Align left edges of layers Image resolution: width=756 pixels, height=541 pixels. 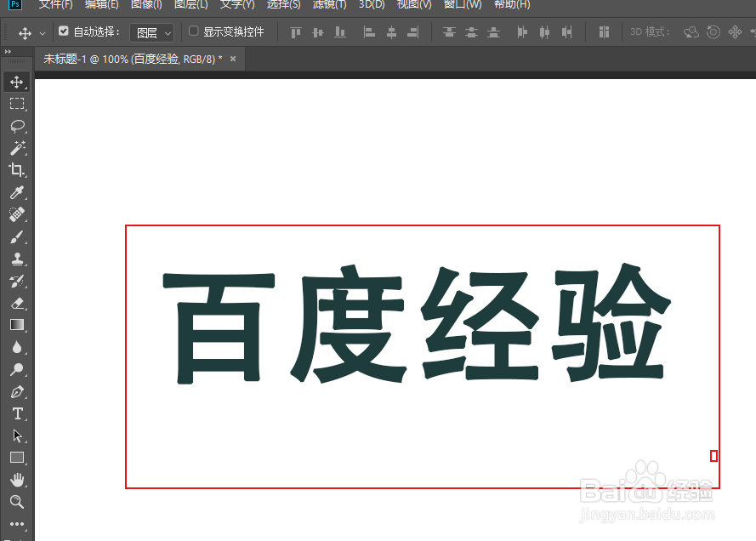point(369,32)
